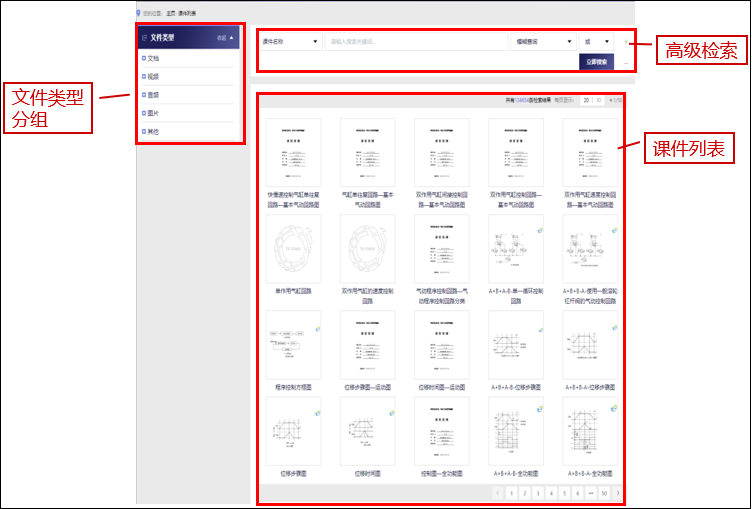Open the A+B+B-A-全功能图 thumbnail
The height and width of the screenshot is (509, 752).
(590, 431)
